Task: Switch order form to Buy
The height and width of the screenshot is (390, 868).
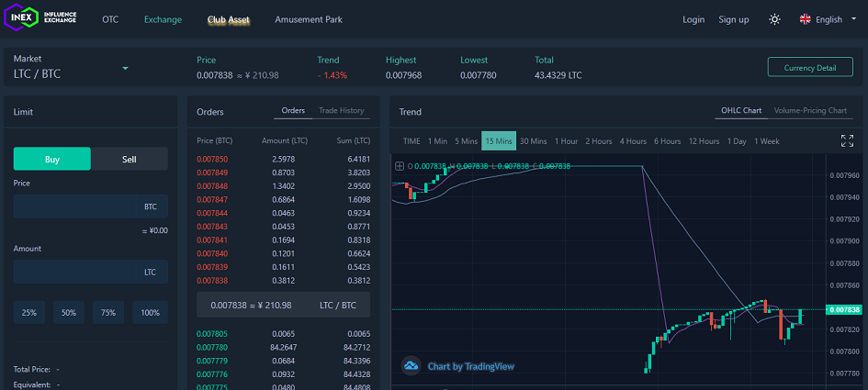Action: pyautogui.click(x=52, y=159)
